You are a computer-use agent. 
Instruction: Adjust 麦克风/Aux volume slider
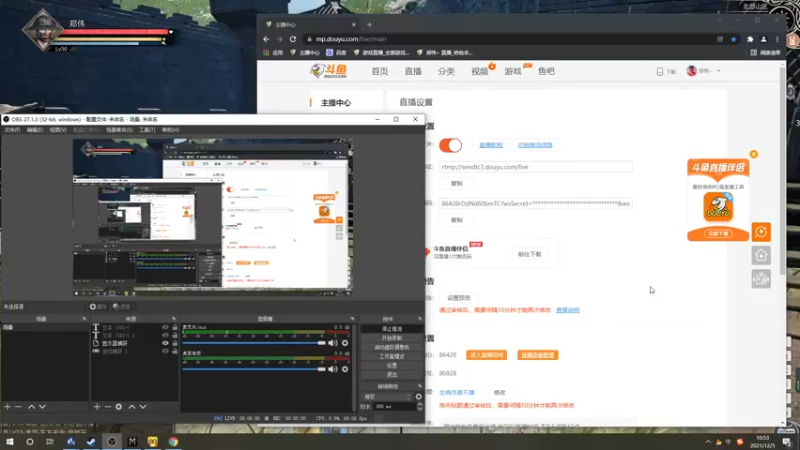point(254,343)
